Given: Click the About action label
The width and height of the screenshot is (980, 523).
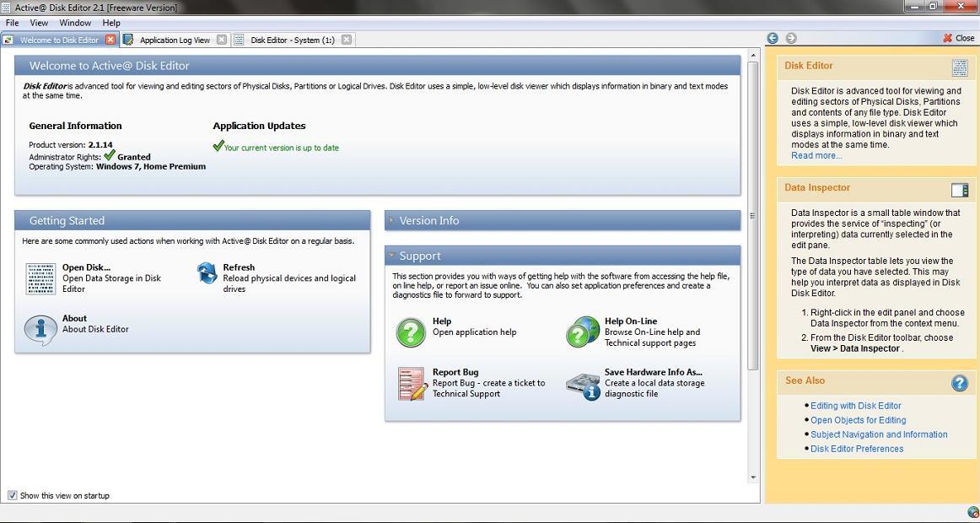Looking at the screenshot, I should coord(74,318).
